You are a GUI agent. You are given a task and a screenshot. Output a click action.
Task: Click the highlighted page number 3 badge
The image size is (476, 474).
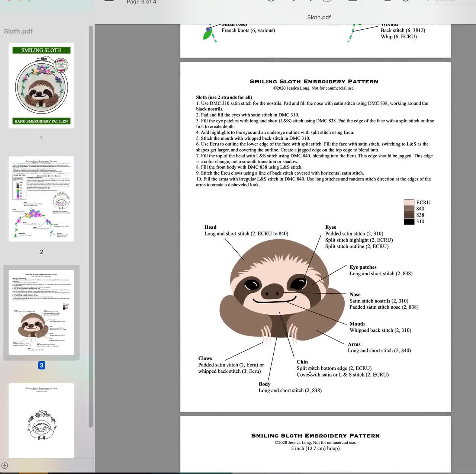tap(42, 365)
